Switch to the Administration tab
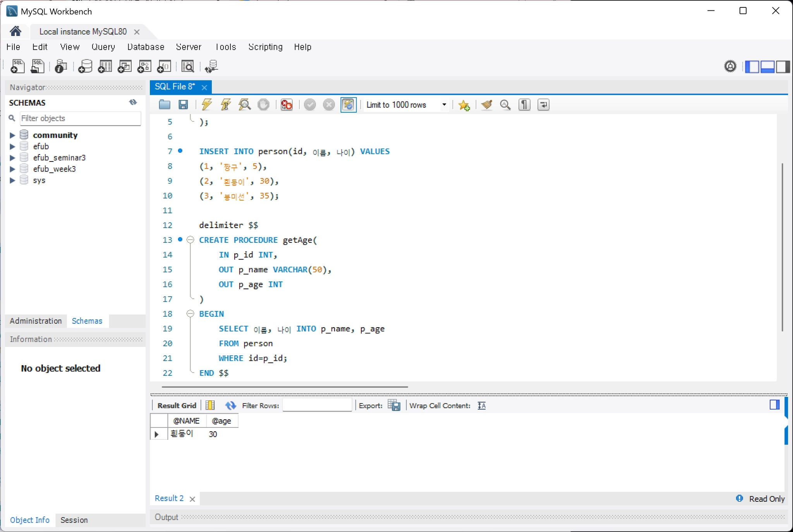Screen dimensions: 793x532 tap(36, 321)
